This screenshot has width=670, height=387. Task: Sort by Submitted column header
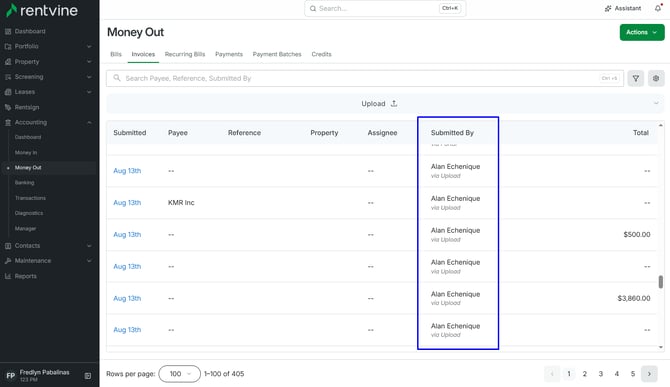point(129,133)
